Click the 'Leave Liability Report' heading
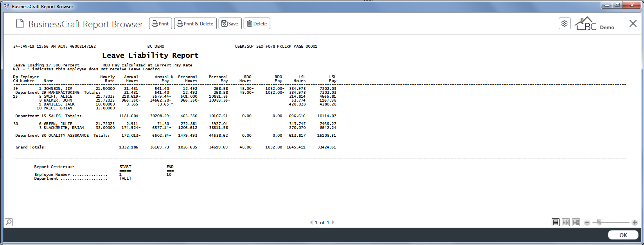This screenshot has width=644, height=245. tap(150, 55)
